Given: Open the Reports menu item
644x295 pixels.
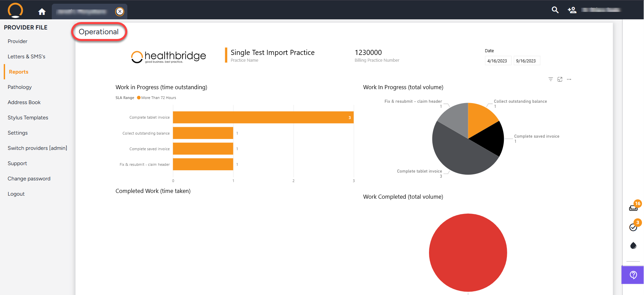Looking at the screenshot, I should point(19,72).
